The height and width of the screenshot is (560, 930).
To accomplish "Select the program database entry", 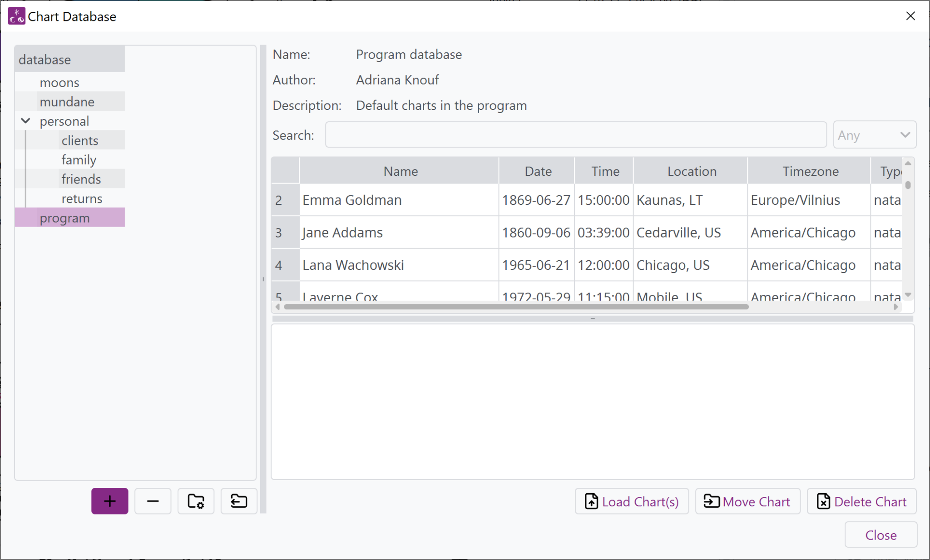I will tap(64, 218).
